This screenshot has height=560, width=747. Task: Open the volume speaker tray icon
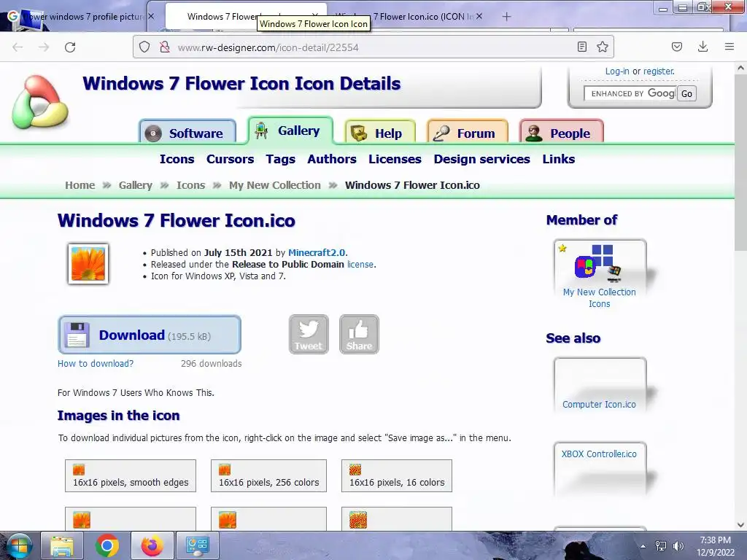click(x=678, y=546)
